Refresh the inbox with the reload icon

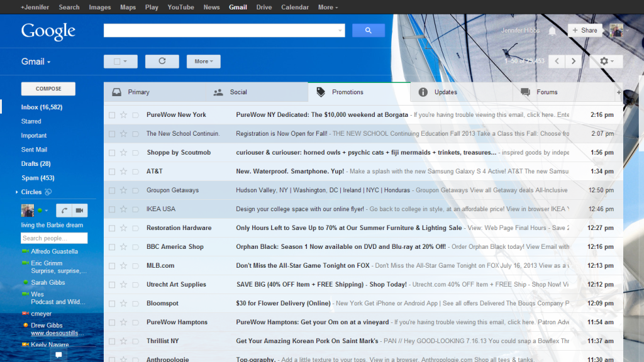(x=162, y=61)
